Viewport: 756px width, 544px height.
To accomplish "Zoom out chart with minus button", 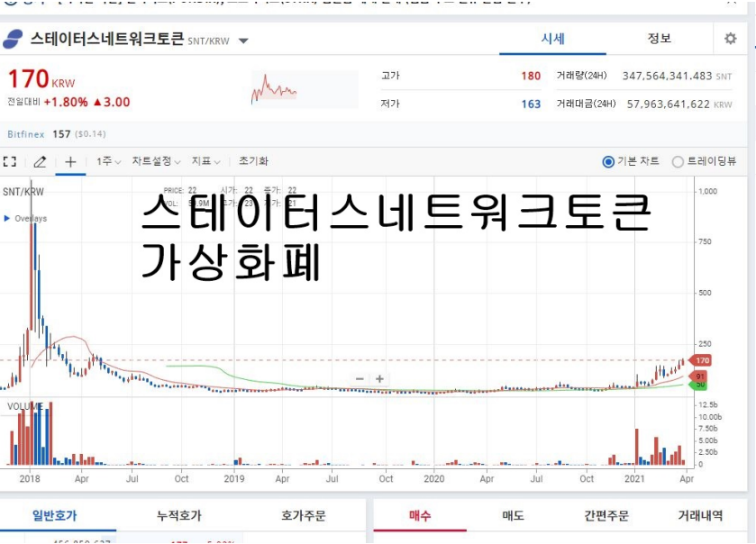I will pos(360,378).
